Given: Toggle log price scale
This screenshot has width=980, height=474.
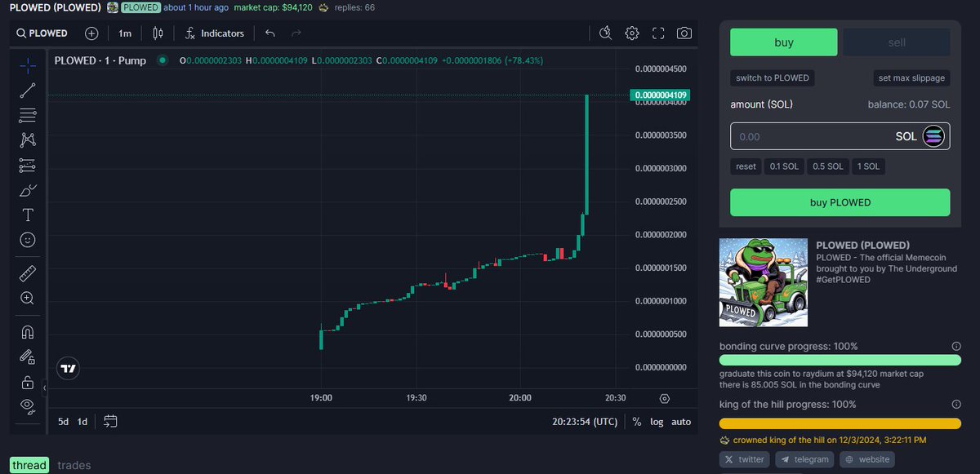Looking at the screenshot, I should [657, 422].
